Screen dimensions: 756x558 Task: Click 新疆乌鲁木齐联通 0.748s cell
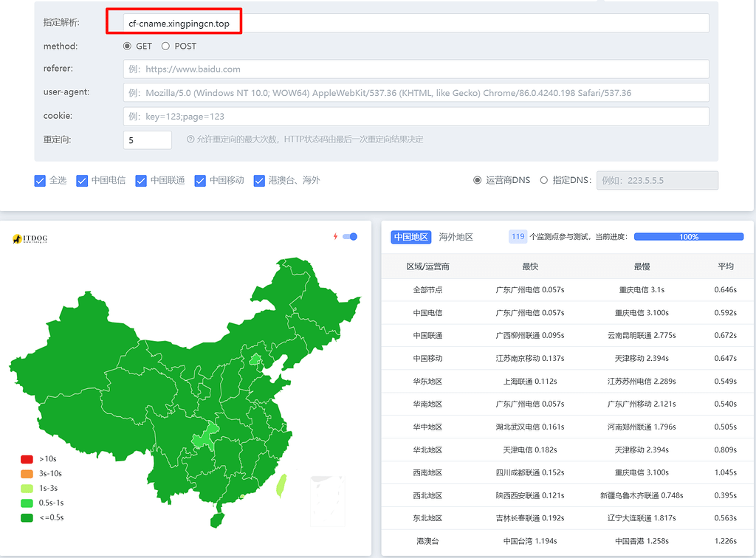(x=642, y=495)
